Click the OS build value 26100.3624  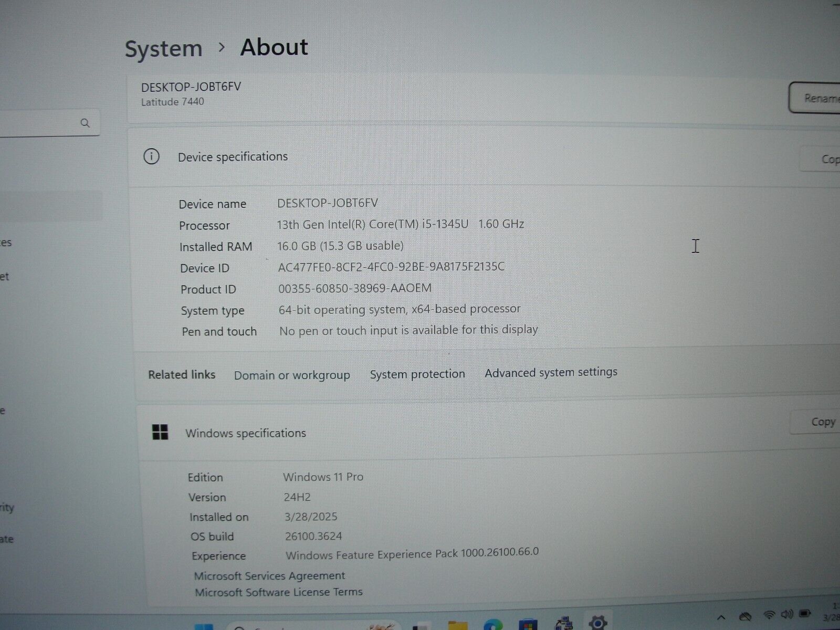tap(313, 536)
